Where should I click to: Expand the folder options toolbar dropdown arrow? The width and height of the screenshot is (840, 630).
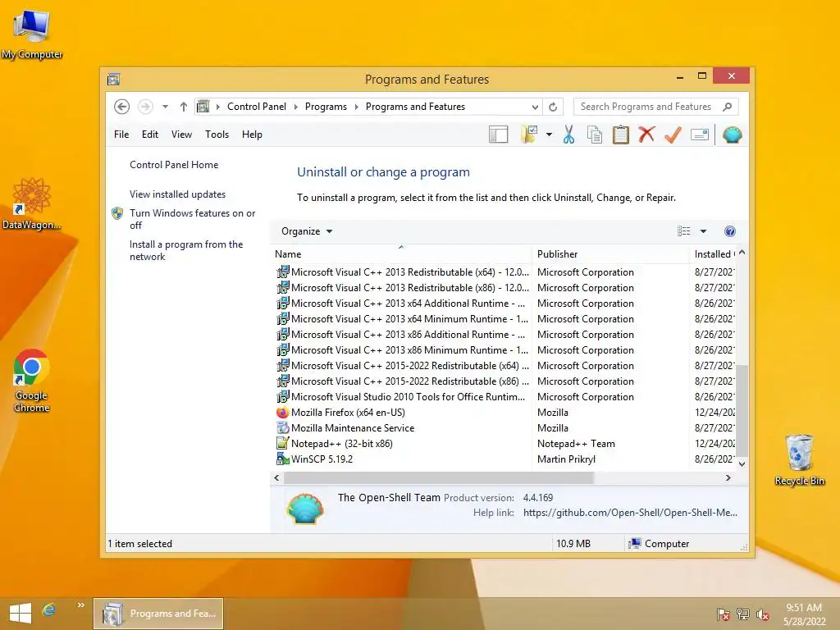(549, 135)
